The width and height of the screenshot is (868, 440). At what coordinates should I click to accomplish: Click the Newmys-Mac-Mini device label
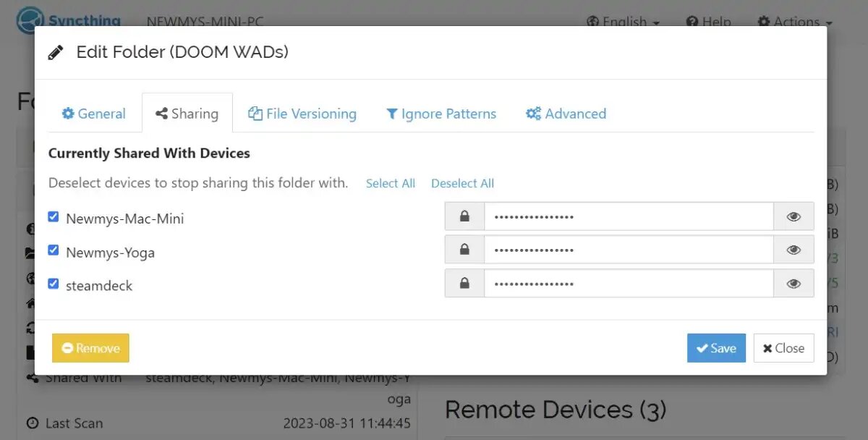pyautogui.click(x=124, y=219)
